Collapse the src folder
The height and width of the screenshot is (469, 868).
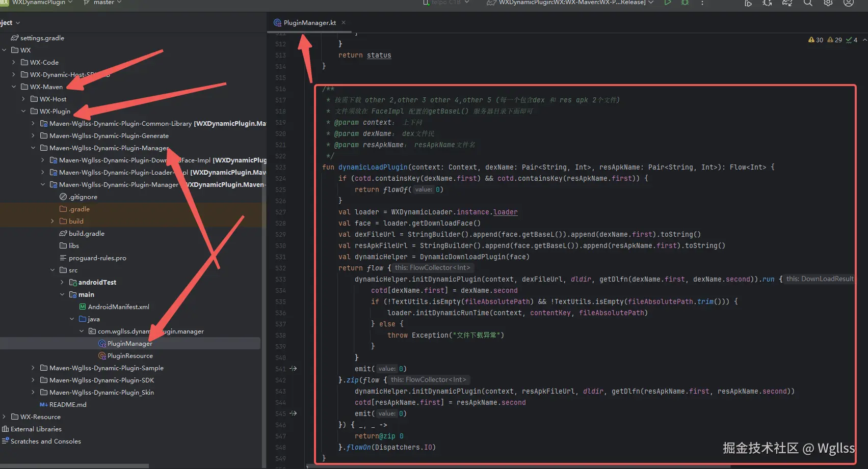coord(52,270)
